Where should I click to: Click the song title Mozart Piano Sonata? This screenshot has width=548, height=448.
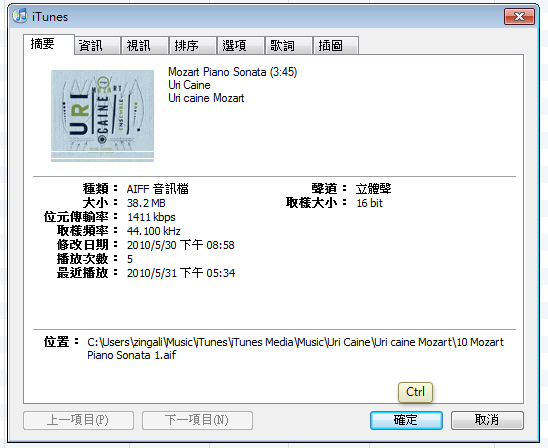(217, 72)
